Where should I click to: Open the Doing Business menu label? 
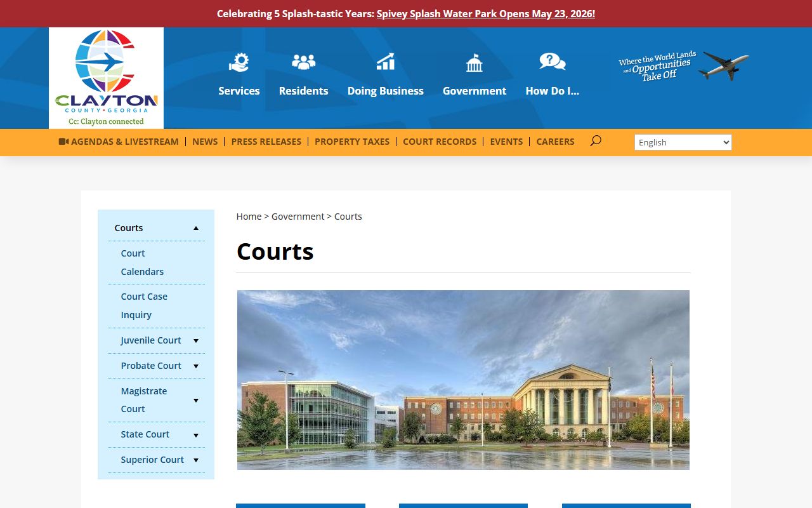click(x=385, y=91)
